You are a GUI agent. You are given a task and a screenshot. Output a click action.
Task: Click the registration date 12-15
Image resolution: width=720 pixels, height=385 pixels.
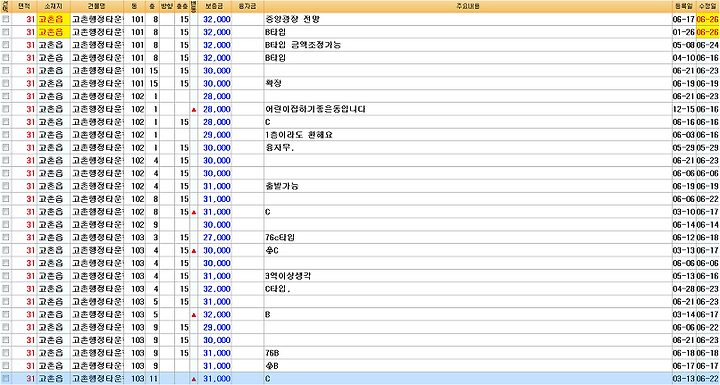(684, 109)
